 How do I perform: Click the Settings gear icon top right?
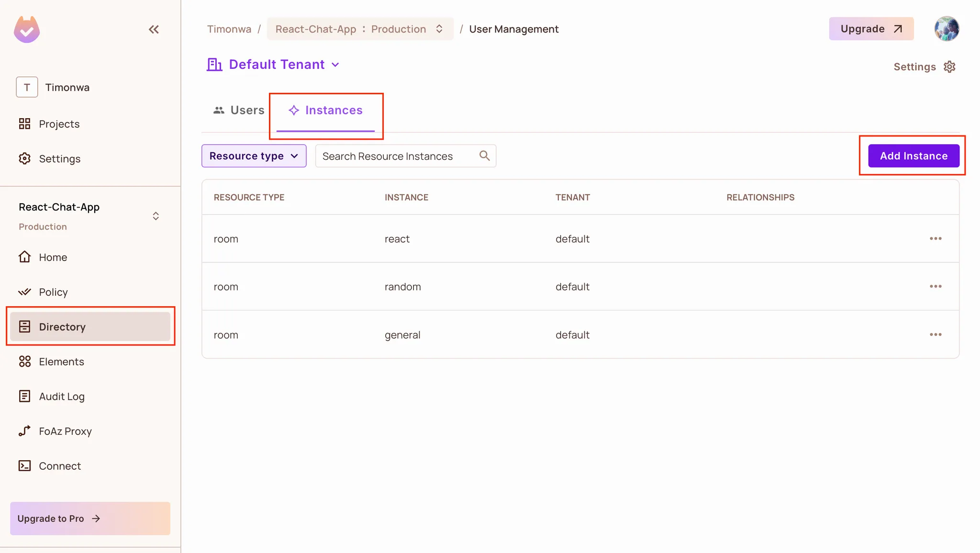pyautogui.click(x=949, y=67)
